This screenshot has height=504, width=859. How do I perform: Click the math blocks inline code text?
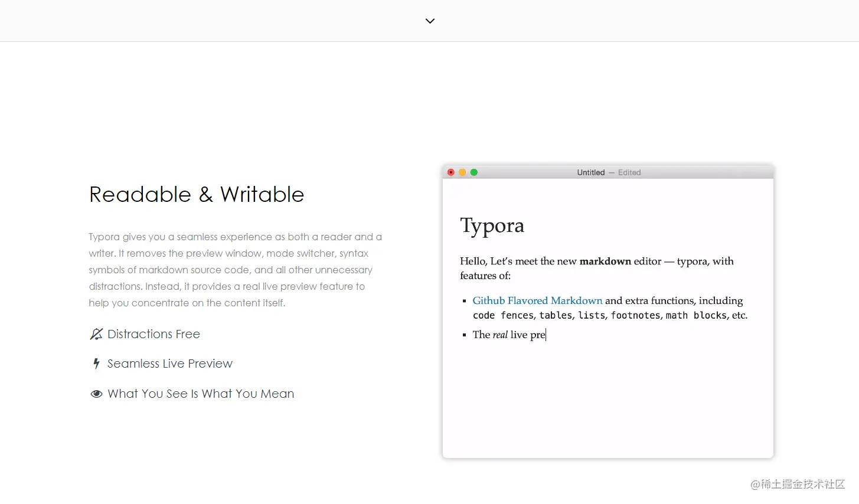(x=696, y=315)
